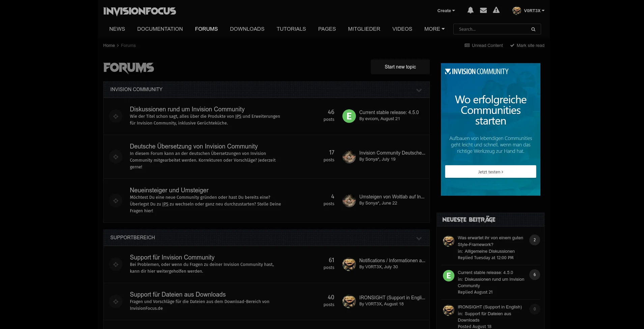644x329 pixels.
Task: Open the notifications bell icon
Action: pyautogui.click(x=470, y=10)
